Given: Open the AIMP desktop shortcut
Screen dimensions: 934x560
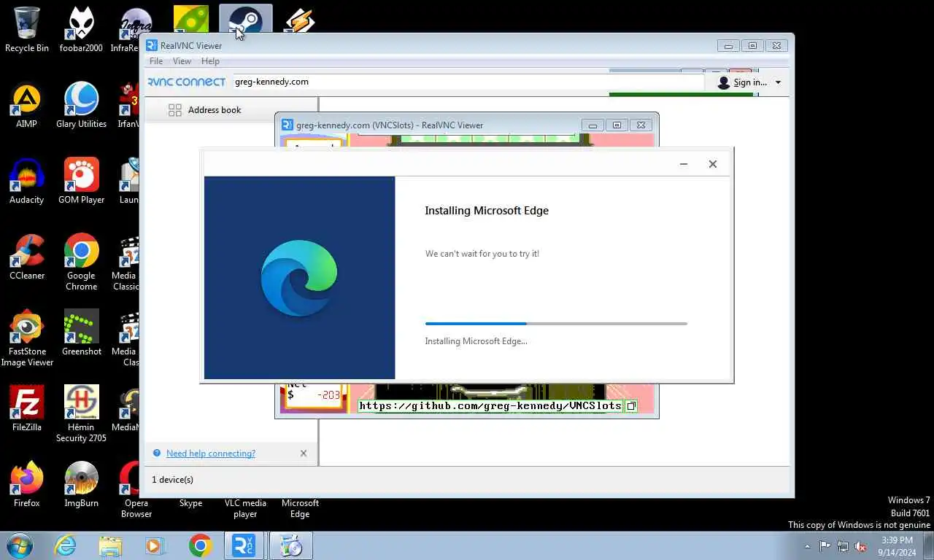Looking at the screenshot, I should coord(27,105).
